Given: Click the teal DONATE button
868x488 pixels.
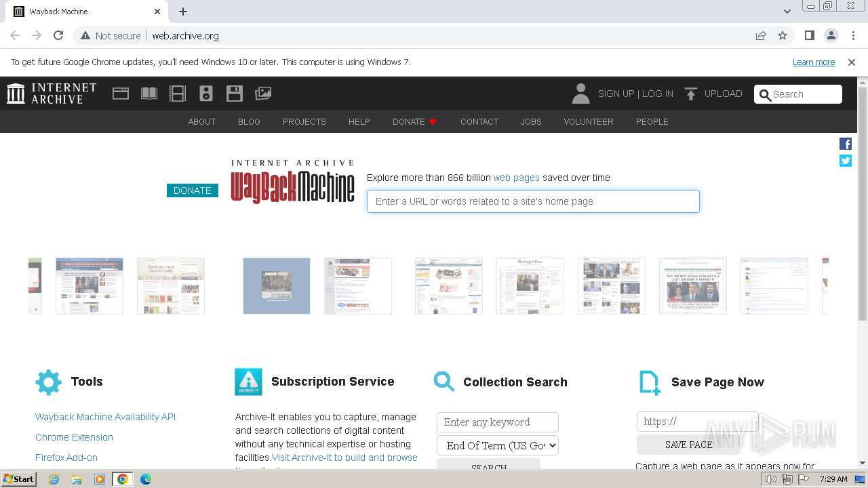Looking at the screenshot, I should (x=193, y=190).
